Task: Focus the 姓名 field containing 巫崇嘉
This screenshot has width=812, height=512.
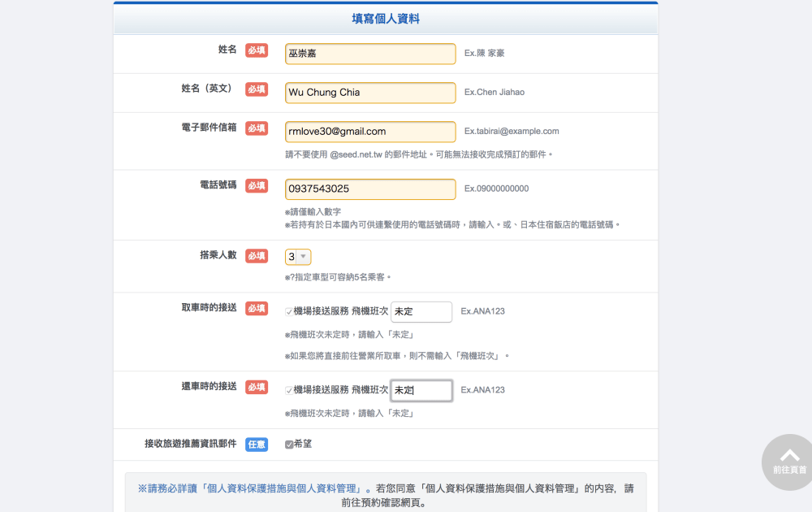Action: click(x=370, y=54)
